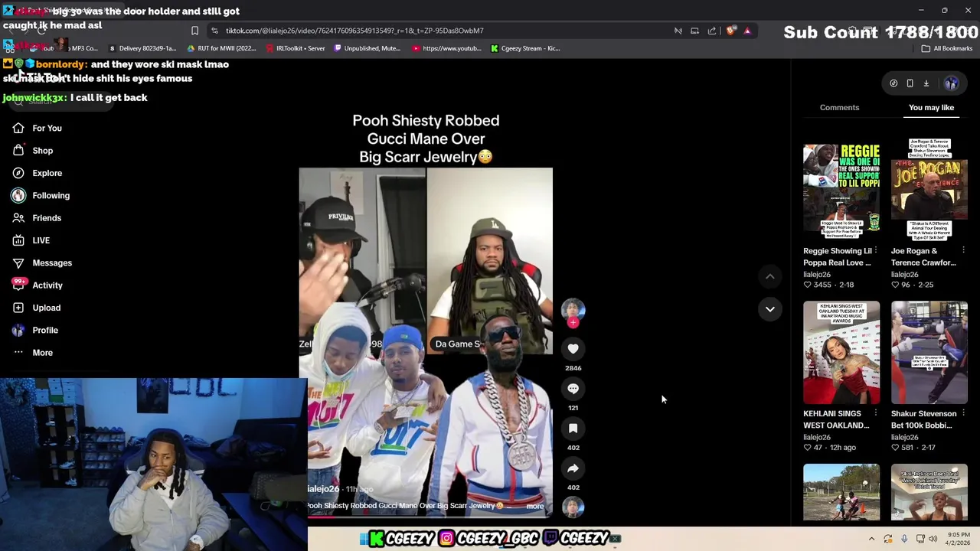The image size is (980, 551).
Task: Open options menu for Joe Rogan video
Action: pos(963,251)
